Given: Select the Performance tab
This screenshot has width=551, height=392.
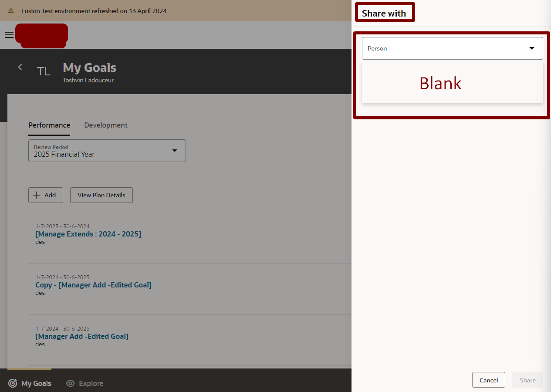Looking at the screenshot, I should point(49,125).
